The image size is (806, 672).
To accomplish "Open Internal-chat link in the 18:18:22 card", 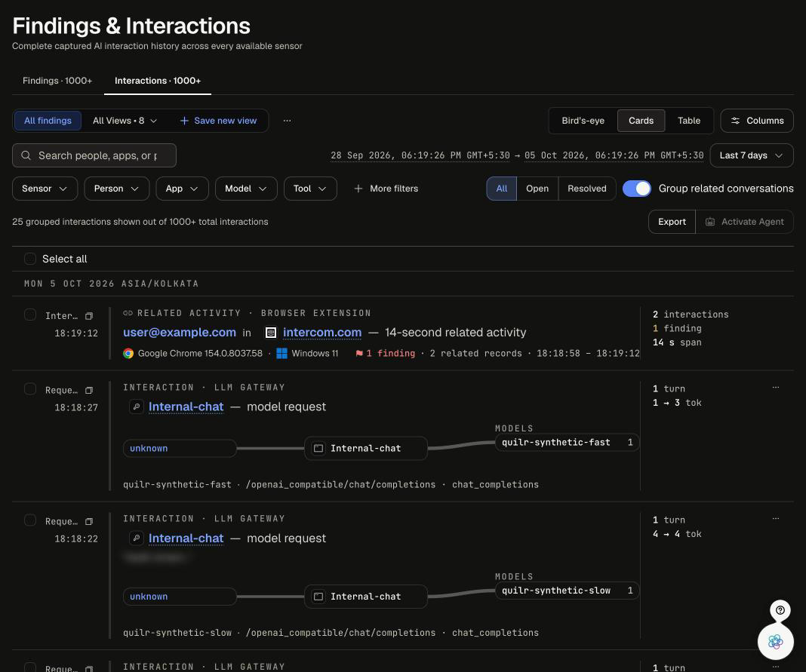I will click(x=186, y=539).
